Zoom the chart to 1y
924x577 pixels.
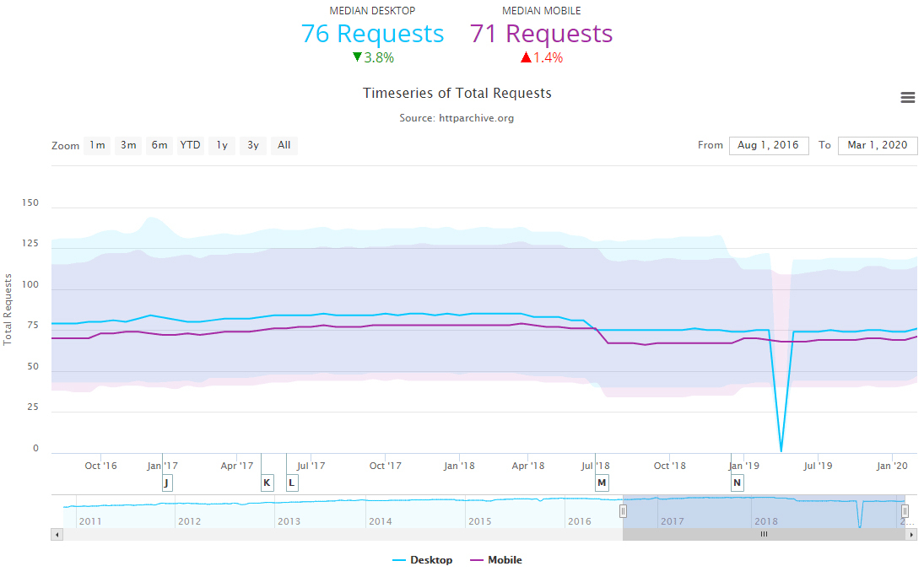[222, 145]
